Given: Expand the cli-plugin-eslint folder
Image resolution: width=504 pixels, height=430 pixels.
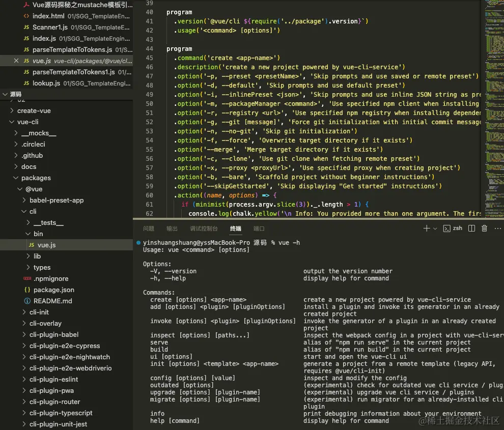Looking at the screenshot, I should (66, 380).
